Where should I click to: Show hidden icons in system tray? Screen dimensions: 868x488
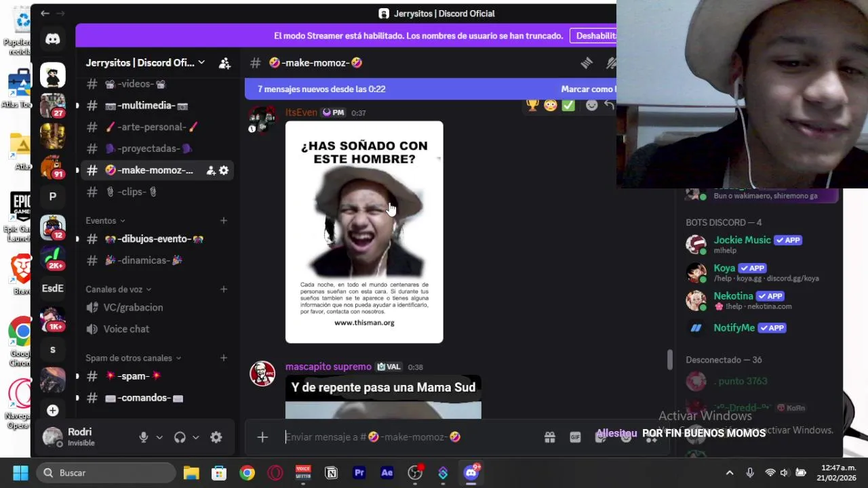coord(730,473)
